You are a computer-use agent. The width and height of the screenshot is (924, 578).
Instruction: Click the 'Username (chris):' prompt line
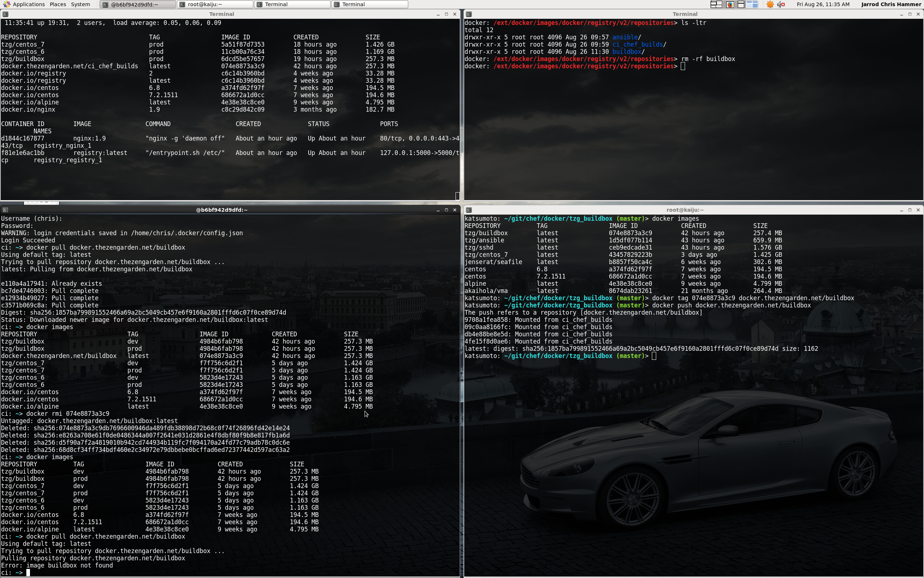click(x=31, y=219)
